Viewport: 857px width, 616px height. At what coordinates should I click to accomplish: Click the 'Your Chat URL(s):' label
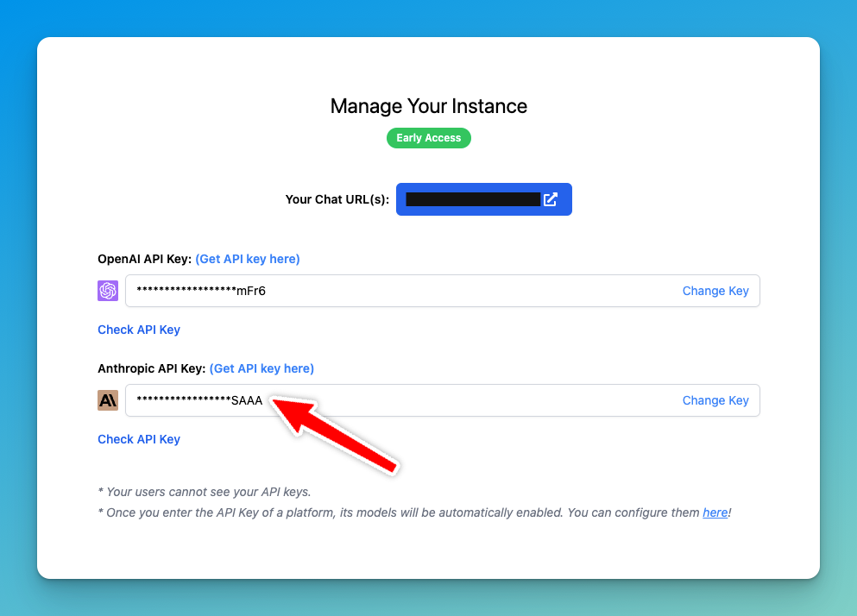pos(337,199)
